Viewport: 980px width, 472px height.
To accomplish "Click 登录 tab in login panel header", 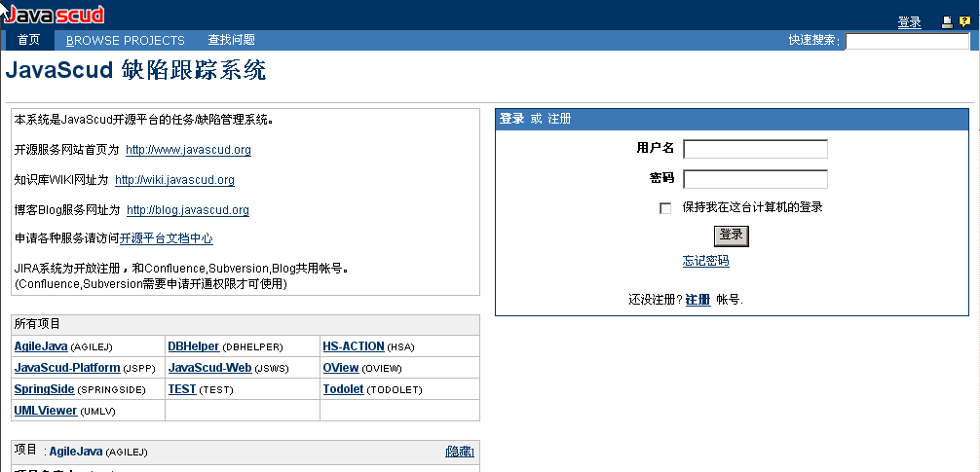I will pyautogui.click(x=511, y=119).
